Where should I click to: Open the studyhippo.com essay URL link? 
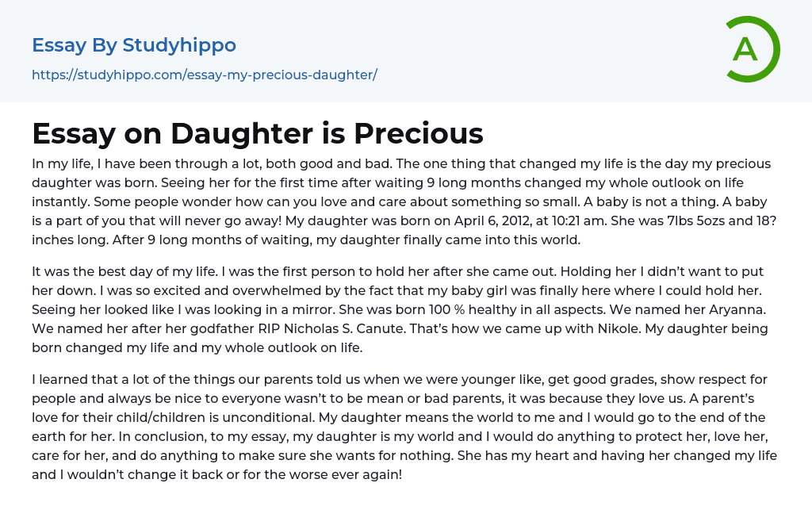[205, 75]
